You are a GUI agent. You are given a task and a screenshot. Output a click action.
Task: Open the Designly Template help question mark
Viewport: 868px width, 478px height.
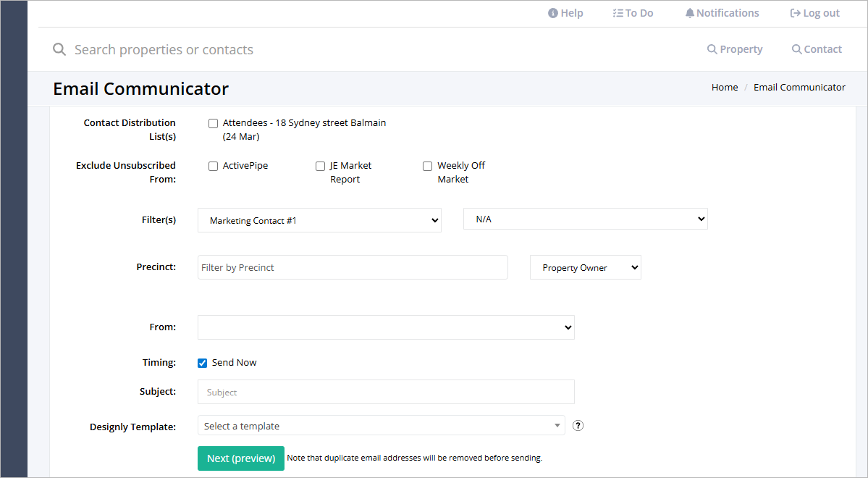pyautogui.click(x=577, y=425)
